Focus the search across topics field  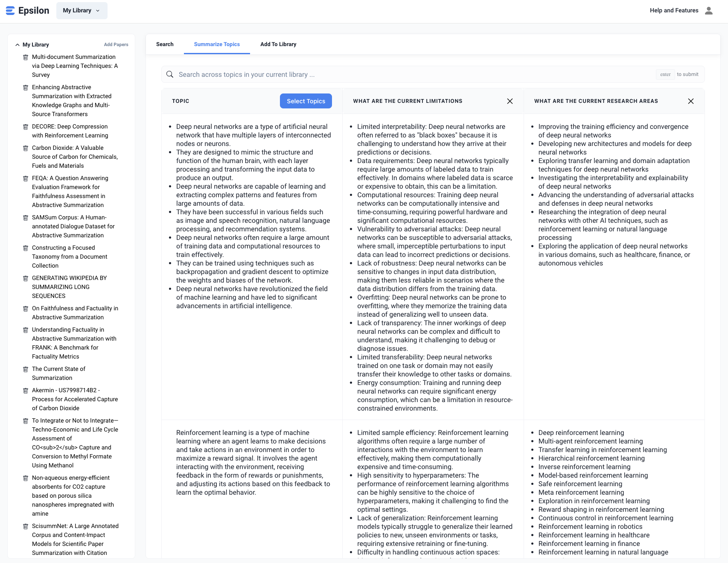tap(433, 74)
